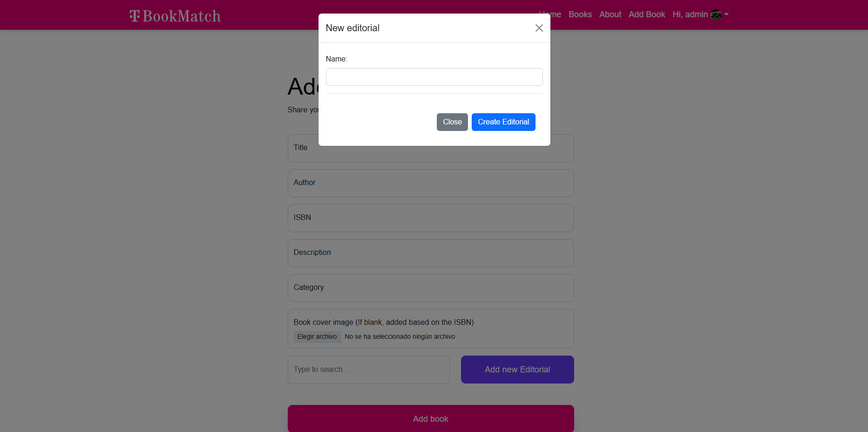Go to Home via the navigation bar
Image resolution: width=868 pixels, height=432 pixels.
click(550, 14)
